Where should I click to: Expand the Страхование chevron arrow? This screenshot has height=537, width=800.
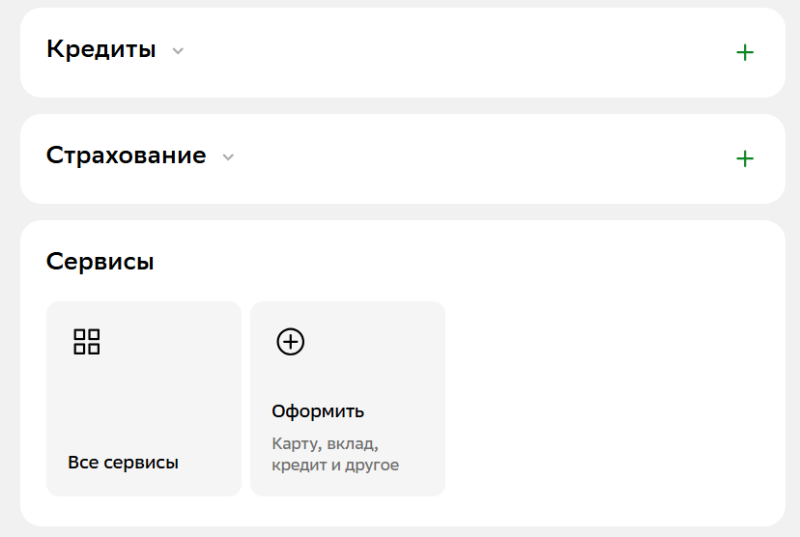pos(228,157)
